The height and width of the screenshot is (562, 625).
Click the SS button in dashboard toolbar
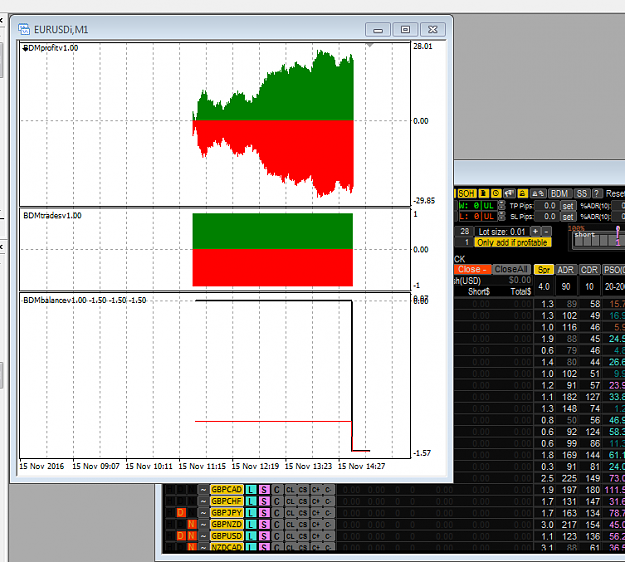point(582,193)
